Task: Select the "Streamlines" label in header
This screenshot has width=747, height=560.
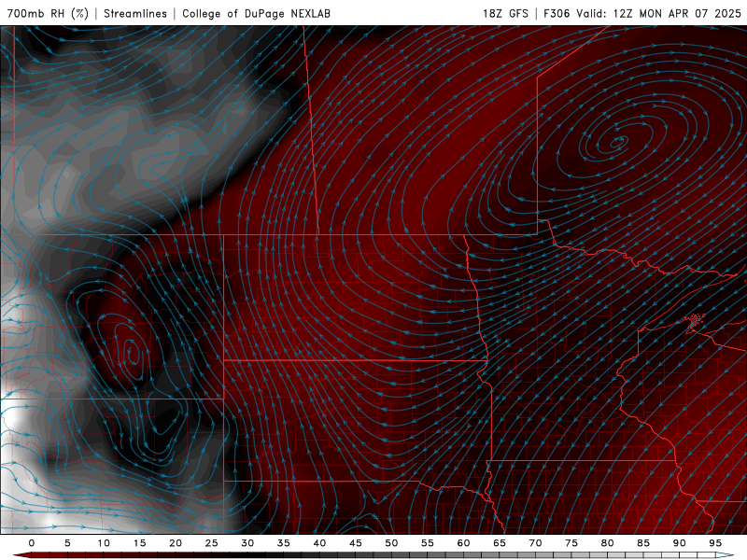Action: [135, 13]
